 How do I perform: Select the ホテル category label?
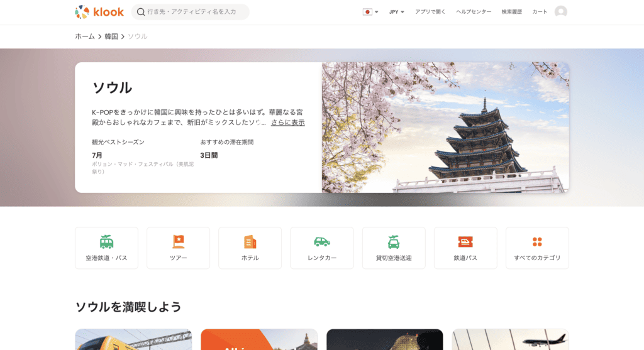coord(250,258)
